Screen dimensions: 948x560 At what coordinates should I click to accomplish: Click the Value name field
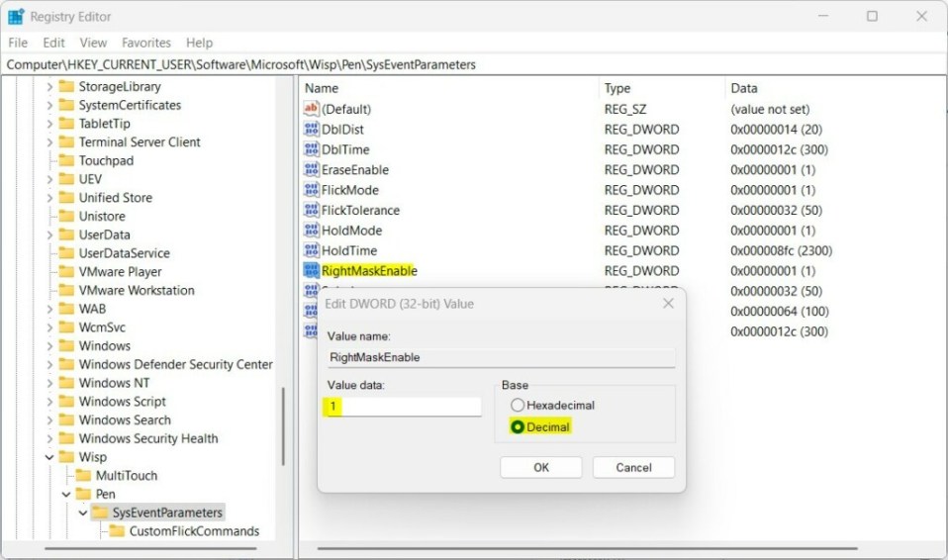[x=501, y=357]
